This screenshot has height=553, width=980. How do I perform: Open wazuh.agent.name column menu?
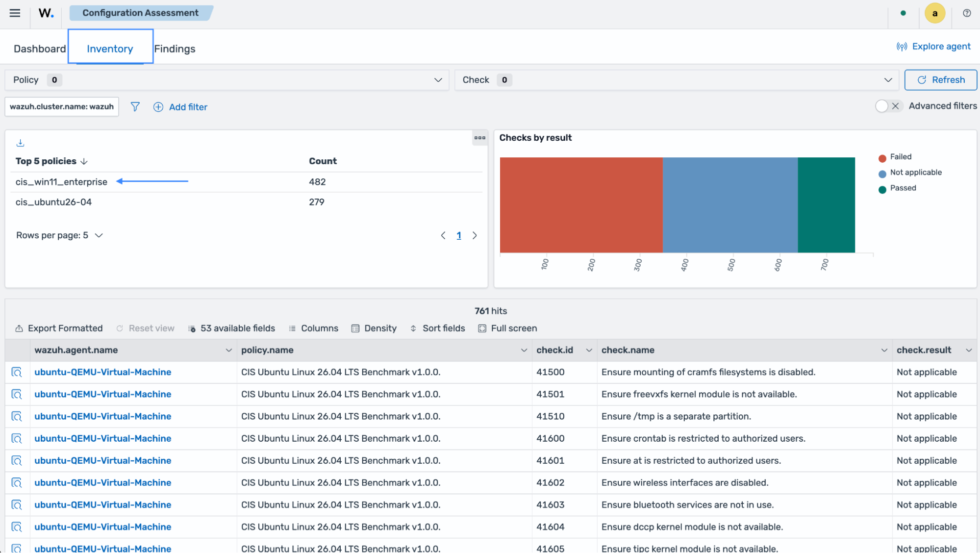(x=228, y=351)
